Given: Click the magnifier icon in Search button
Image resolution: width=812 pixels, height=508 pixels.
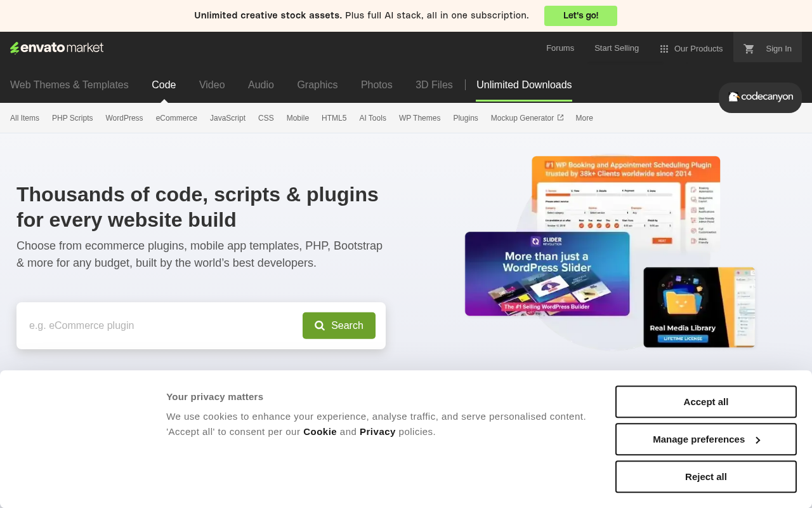Looking at the screenshot, I should pos(320,326).
